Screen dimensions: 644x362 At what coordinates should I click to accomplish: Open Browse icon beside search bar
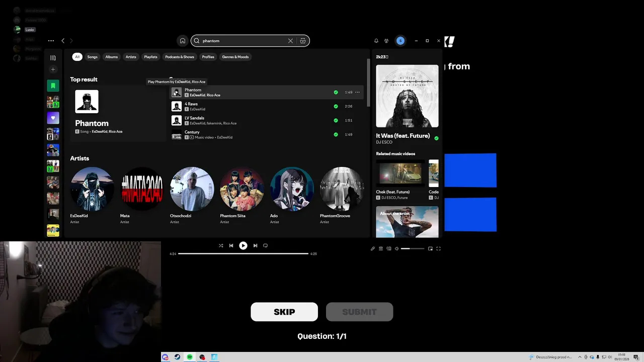pyautogui.click(x=303, y=41)
